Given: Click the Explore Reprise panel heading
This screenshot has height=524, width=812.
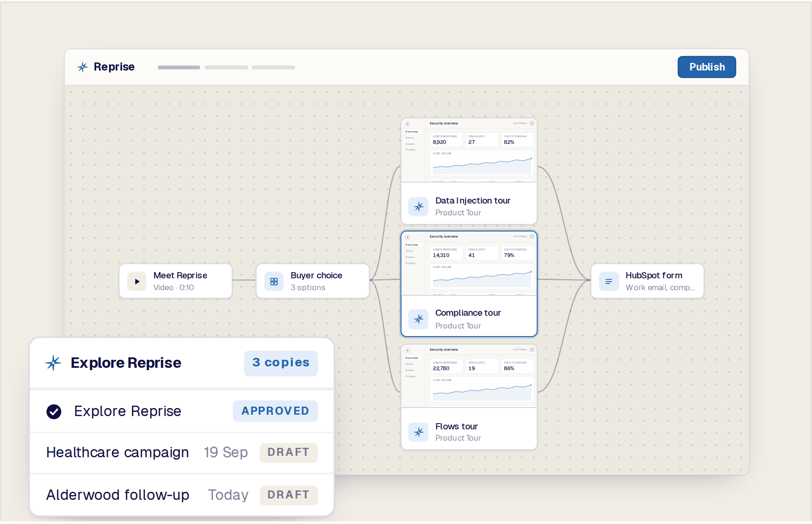Looking at the screenshot, I should click(x=126, y=363).
